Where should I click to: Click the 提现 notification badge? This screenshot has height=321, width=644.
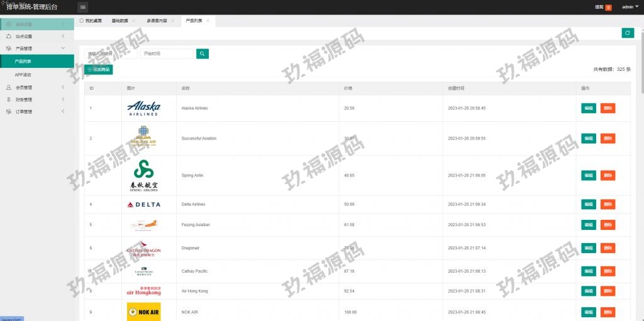[x=608, y=8]
